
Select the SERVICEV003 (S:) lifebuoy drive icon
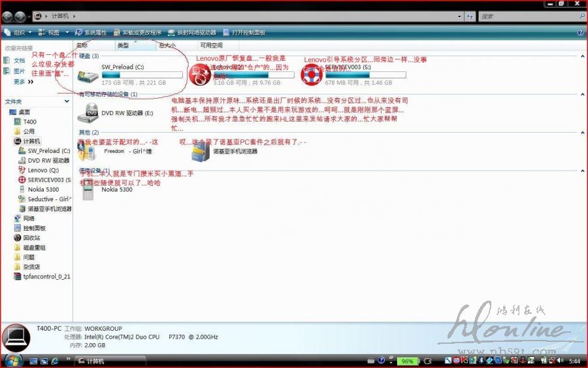(x=312, y=75)
